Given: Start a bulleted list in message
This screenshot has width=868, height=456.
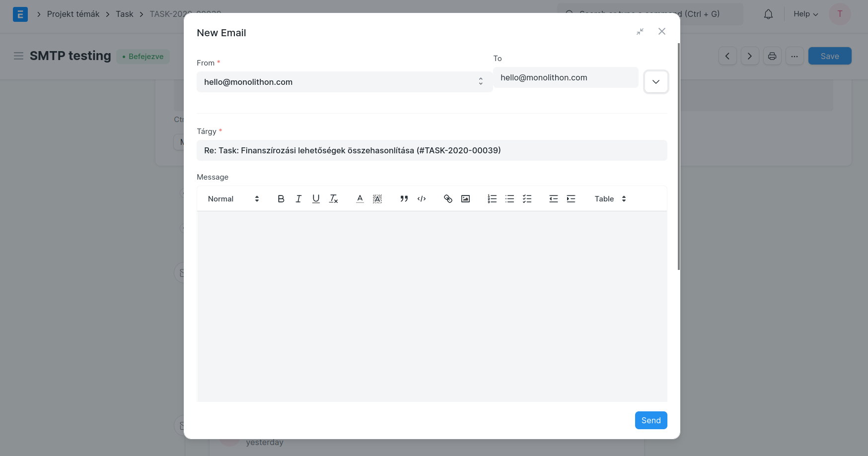Looking at the screenshot, I should tap(509, 199).
